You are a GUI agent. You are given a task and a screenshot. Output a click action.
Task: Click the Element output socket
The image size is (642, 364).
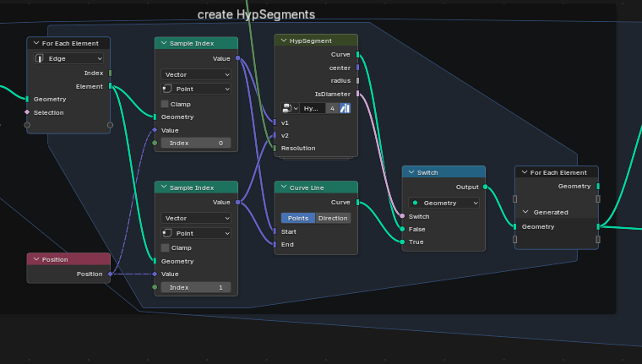click(110, 86)
